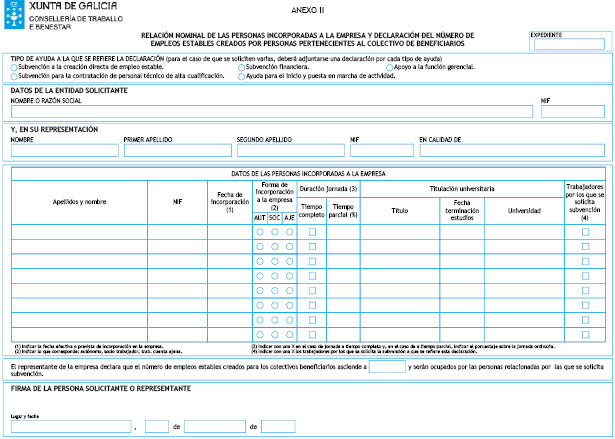Viewport: 615px width, 439px height.
Task: Click the Expediente field at top right
Action: click(569, 44)
